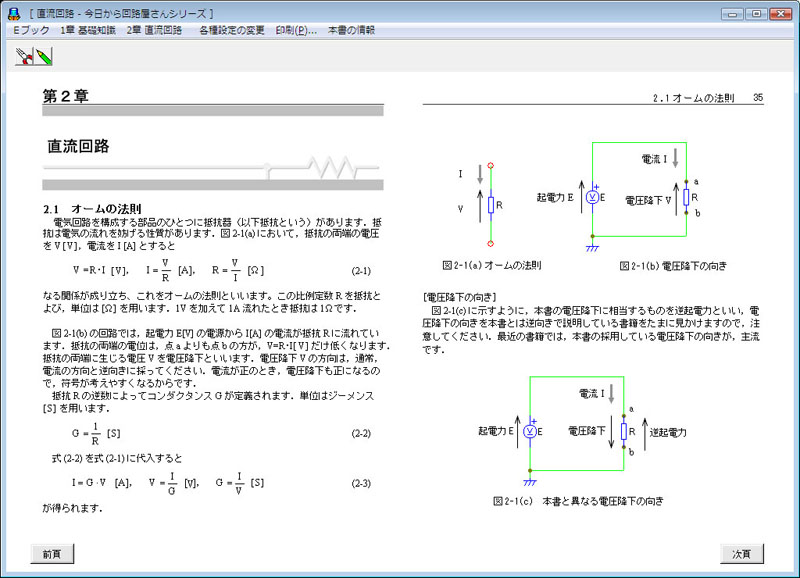Open the 各種設定の変更 menu
Viewport: 800px width, 578px height.
232,31
